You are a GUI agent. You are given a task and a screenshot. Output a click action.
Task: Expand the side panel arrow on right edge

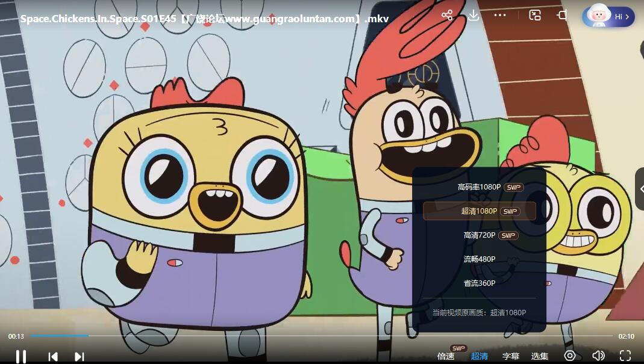click(640, 189)
